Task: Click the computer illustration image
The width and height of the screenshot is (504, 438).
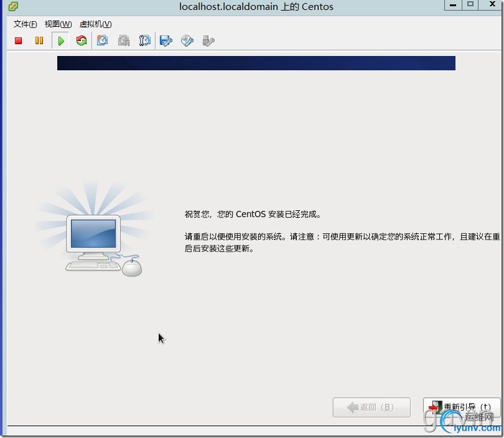Action: pyautogui.click(x=95, y=230)
